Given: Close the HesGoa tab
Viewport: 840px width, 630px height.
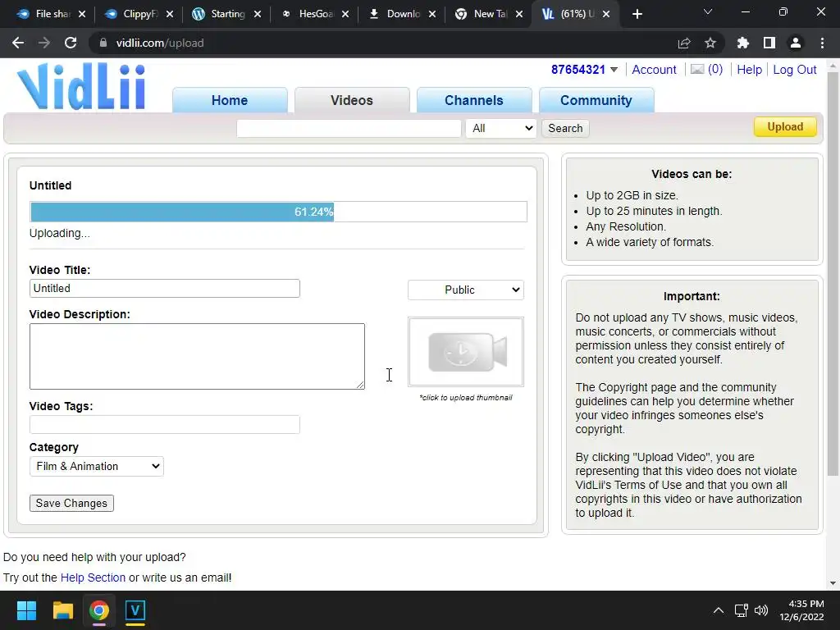Looking at the screenshot, I should (x=345, y=14).
